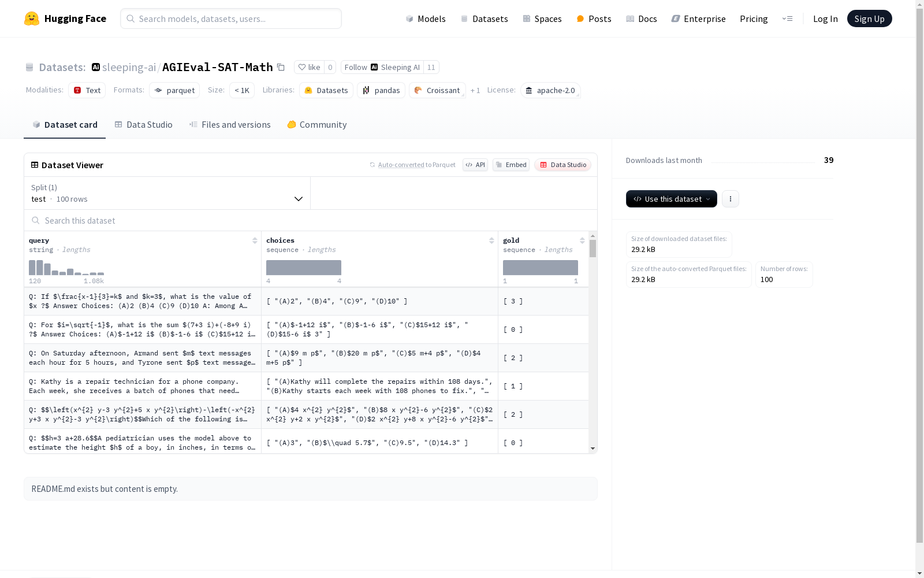Click the Search this dataset field
This screenshot has width=924, height=578.
pos(311,220)
